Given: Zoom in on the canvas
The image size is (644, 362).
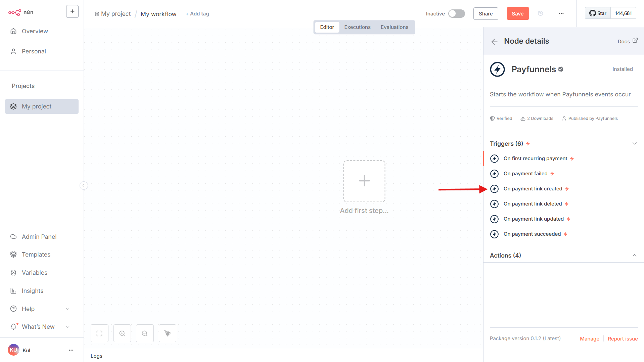Looking at the screenshot, I should point(122,333).
